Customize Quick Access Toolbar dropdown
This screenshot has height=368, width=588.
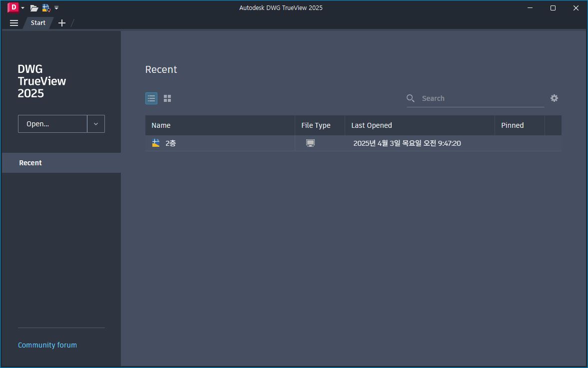pos(56,8)
